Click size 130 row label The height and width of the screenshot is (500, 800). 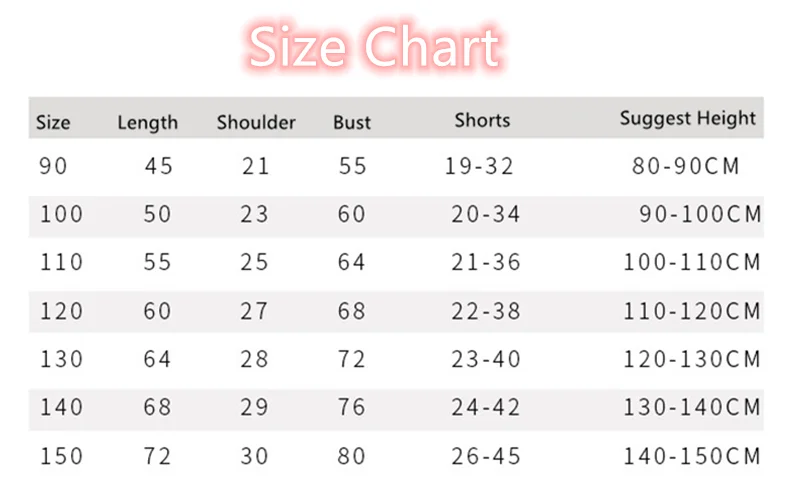coord(61,359)
